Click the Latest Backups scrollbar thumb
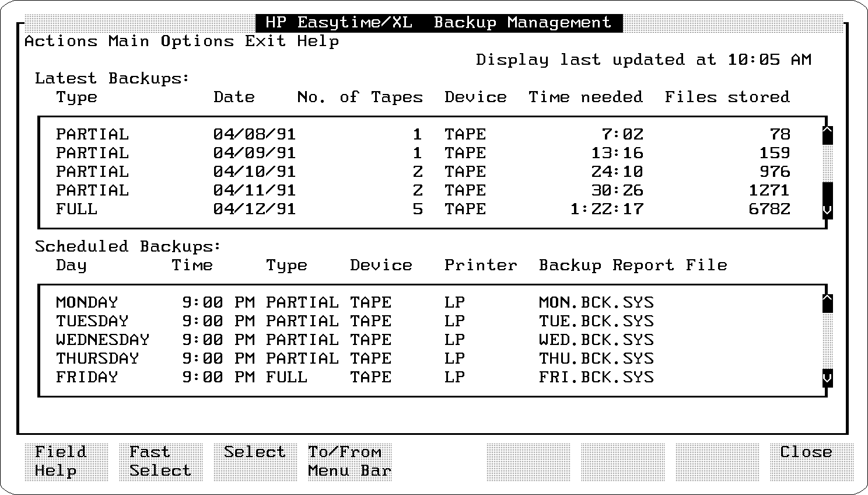 tap(827, 191)
